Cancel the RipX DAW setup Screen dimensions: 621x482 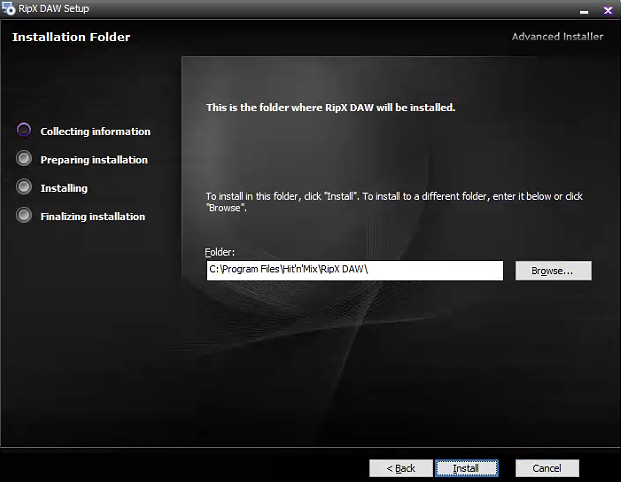[547, 468]
